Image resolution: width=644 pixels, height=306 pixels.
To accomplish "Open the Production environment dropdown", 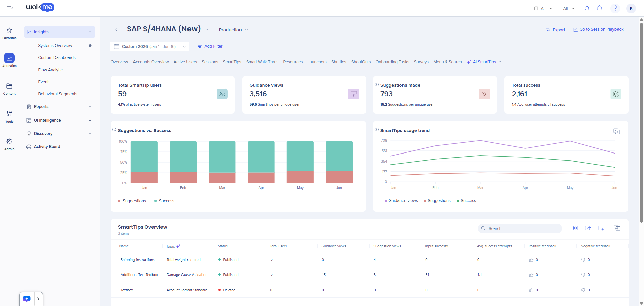I will click(x=233, y=30).
